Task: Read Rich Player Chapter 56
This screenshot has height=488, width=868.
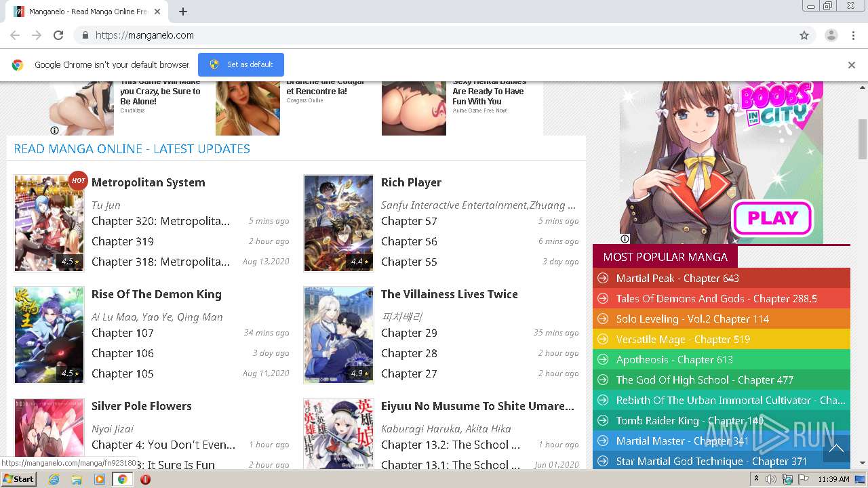Action: tap(409, 241)
